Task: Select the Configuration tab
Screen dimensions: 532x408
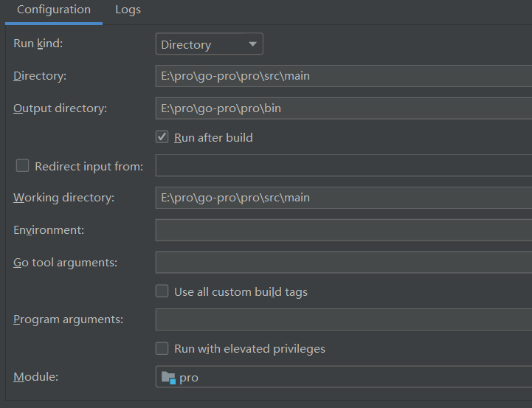Action: [x=54, y=10]
